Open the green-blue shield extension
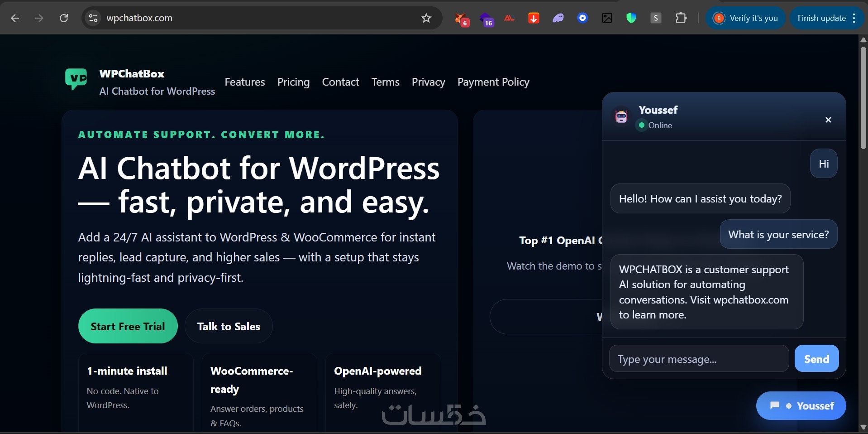The width and height of the screenshot is (868, 434). [631, 18]
